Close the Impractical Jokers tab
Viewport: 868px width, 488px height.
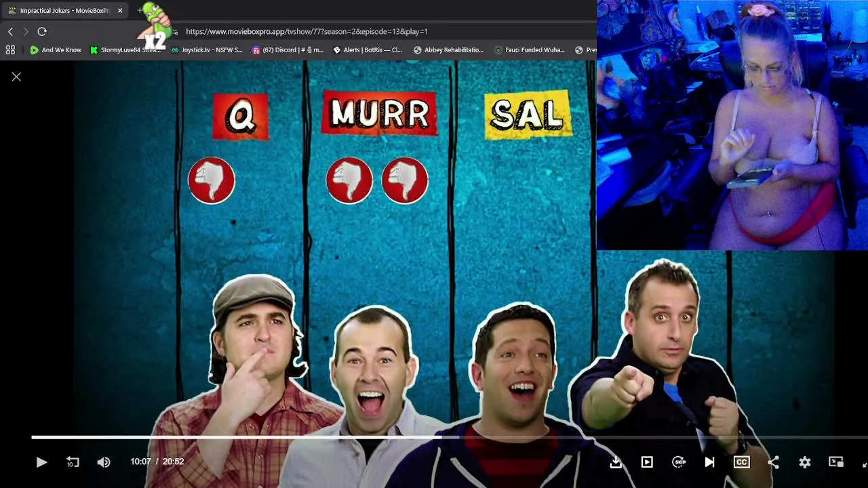pos(120,11)
